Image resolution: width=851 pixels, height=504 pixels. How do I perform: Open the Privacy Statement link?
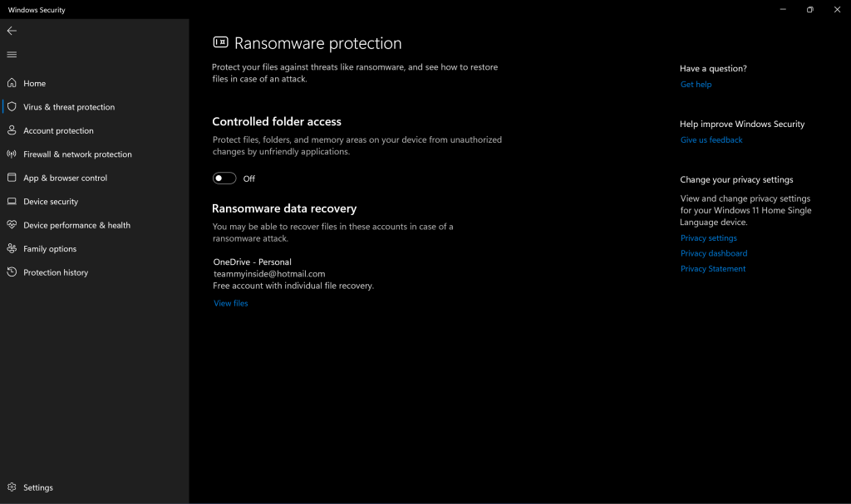(x=713, y=268)
